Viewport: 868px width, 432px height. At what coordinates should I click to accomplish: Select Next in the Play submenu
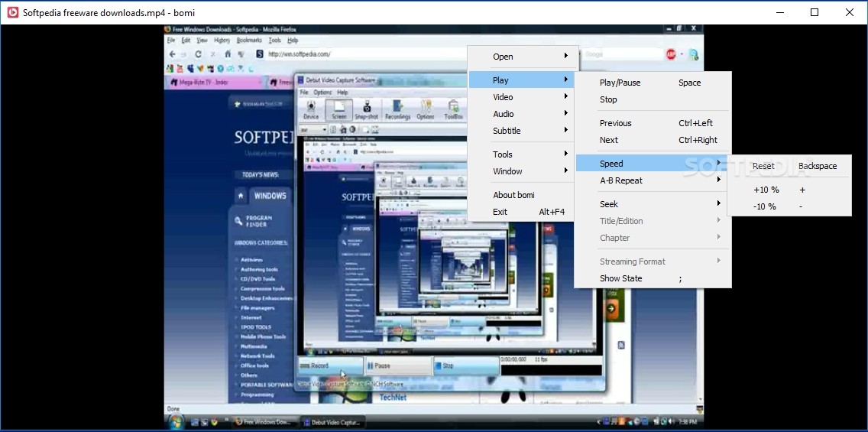(653, 140)
